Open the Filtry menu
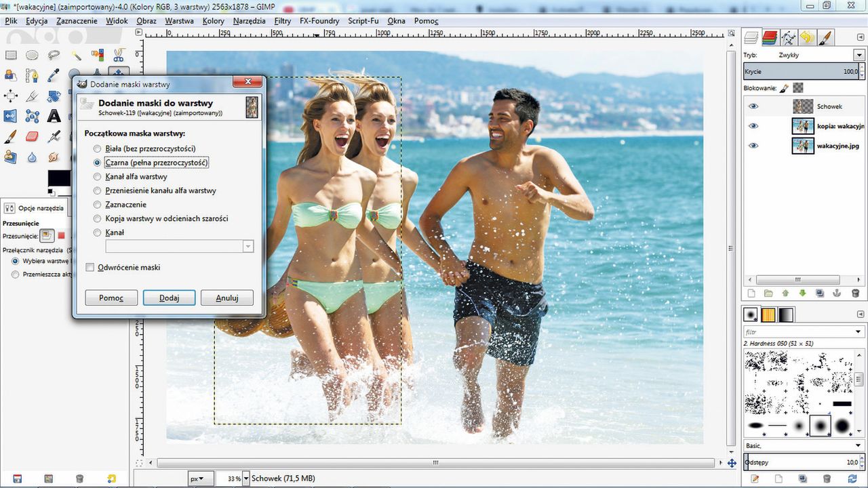This screenshot has width=868, height=488. pos(283,21)
